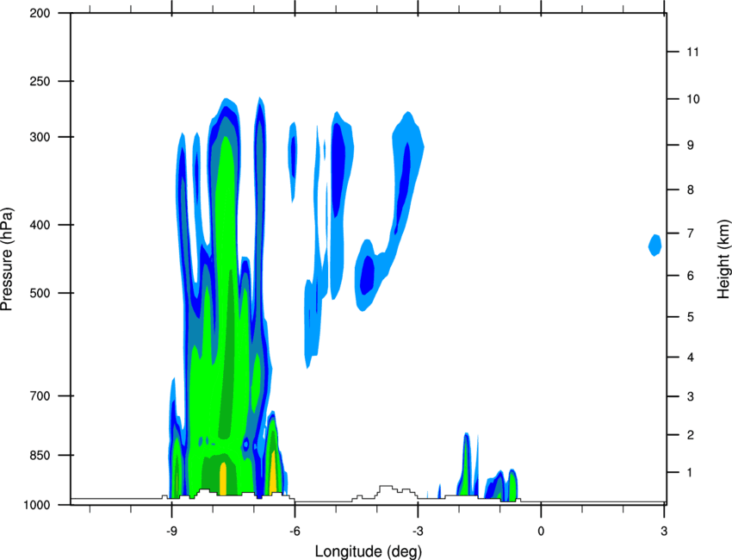Pick the 3 km height label
Viewport: 732px width, 560px height.
(691, 396)
